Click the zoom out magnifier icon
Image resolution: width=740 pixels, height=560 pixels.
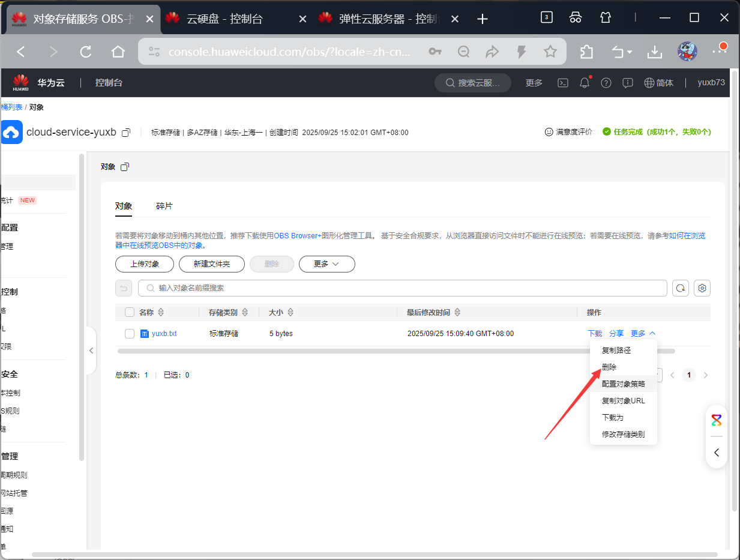[x=463, y=52]
